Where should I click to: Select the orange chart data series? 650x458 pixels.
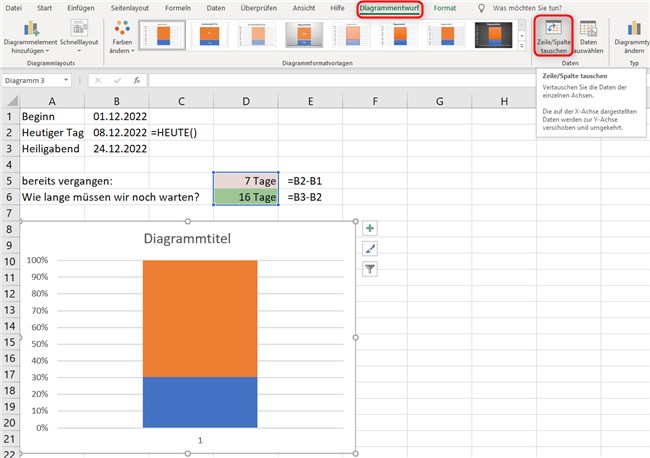[200, 318]
